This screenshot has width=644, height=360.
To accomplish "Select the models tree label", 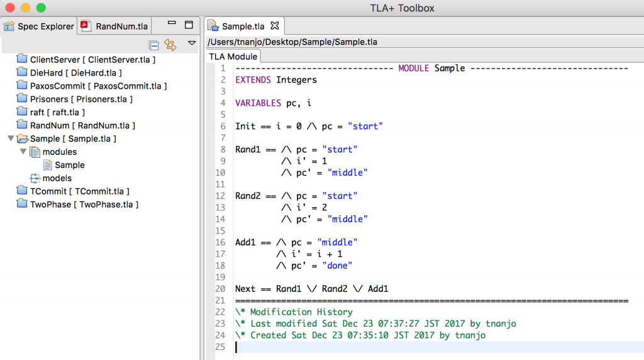I will tap(57, 178).
